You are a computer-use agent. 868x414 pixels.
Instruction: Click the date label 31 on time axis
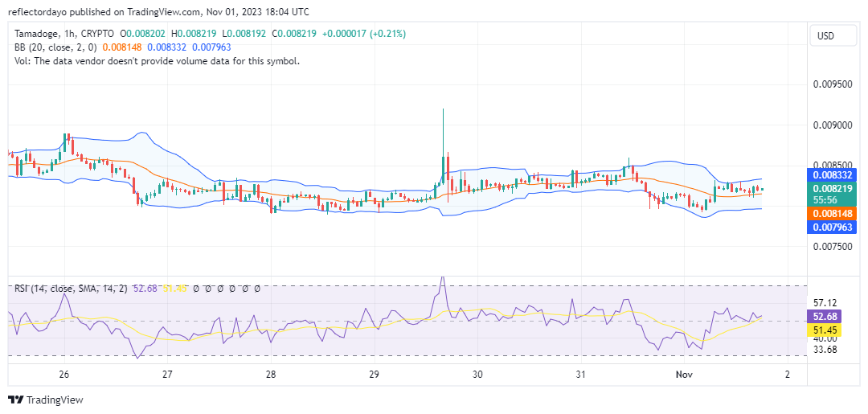(581, 374)
